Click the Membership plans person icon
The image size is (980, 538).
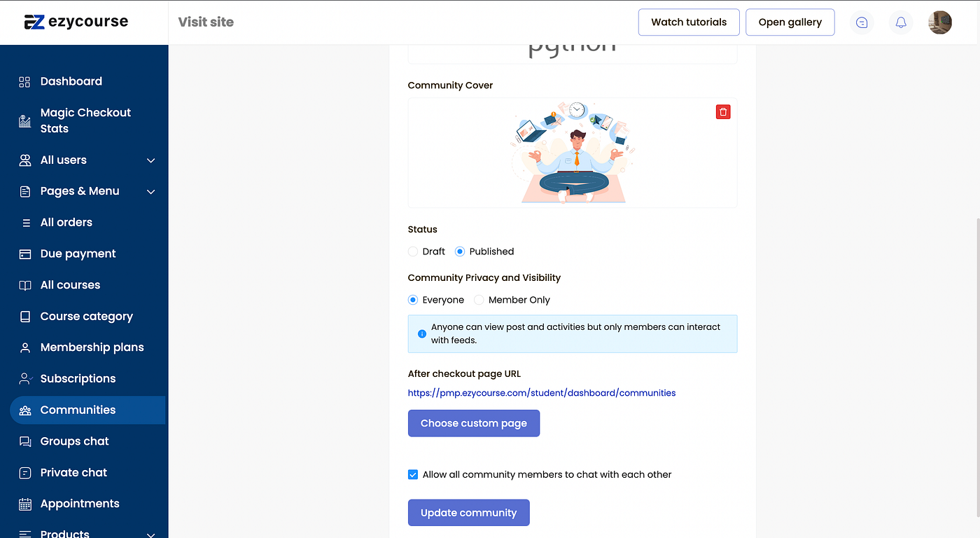(x=25, y=347)
